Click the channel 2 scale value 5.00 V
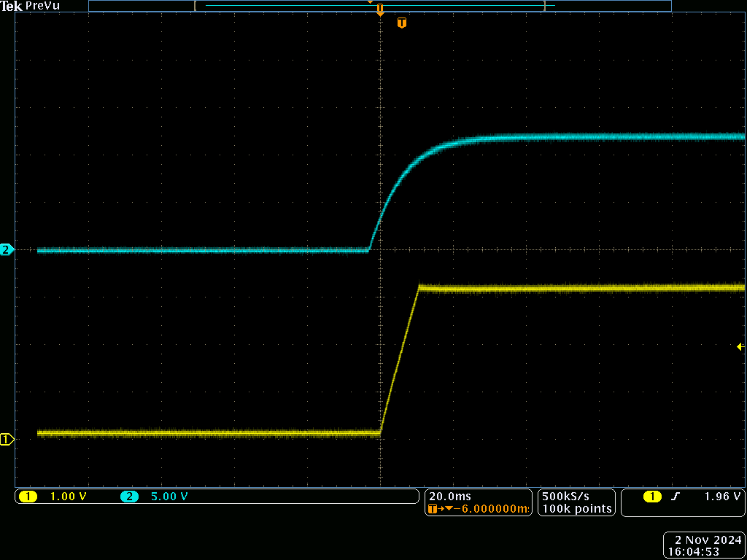 point(169,497)
